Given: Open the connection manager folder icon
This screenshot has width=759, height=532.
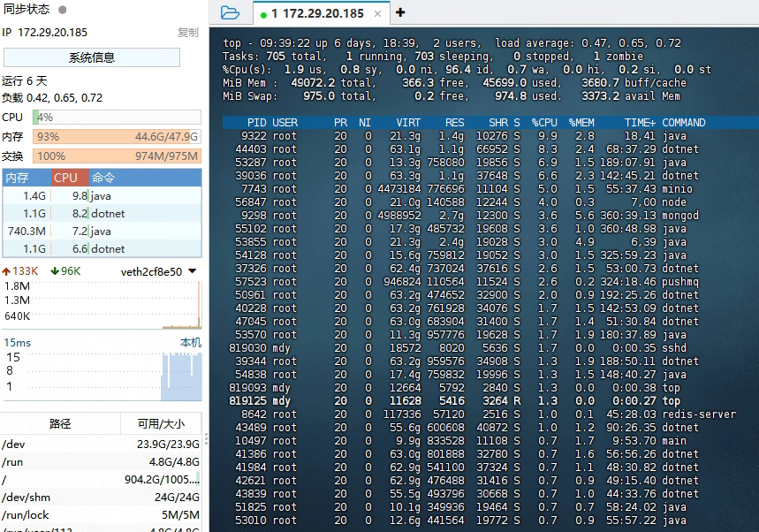Looking at the screenshot, I should click(230, 12).
